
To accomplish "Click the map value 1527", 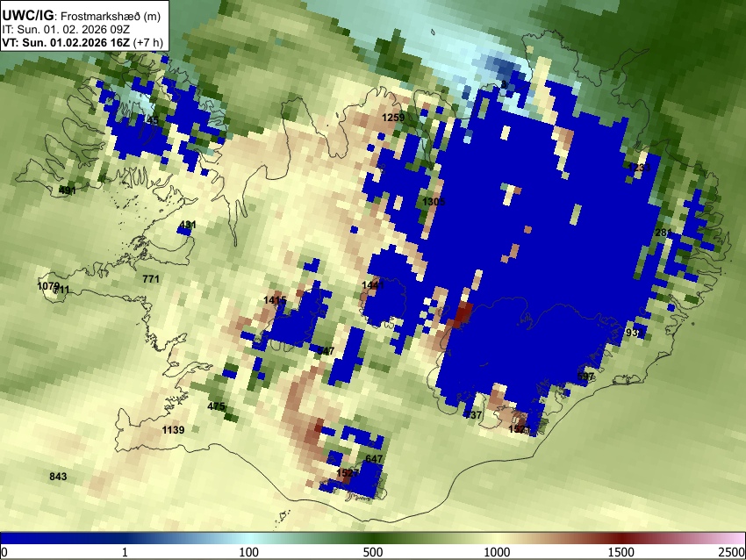I will pyautogui.click(x=348, y=473).
